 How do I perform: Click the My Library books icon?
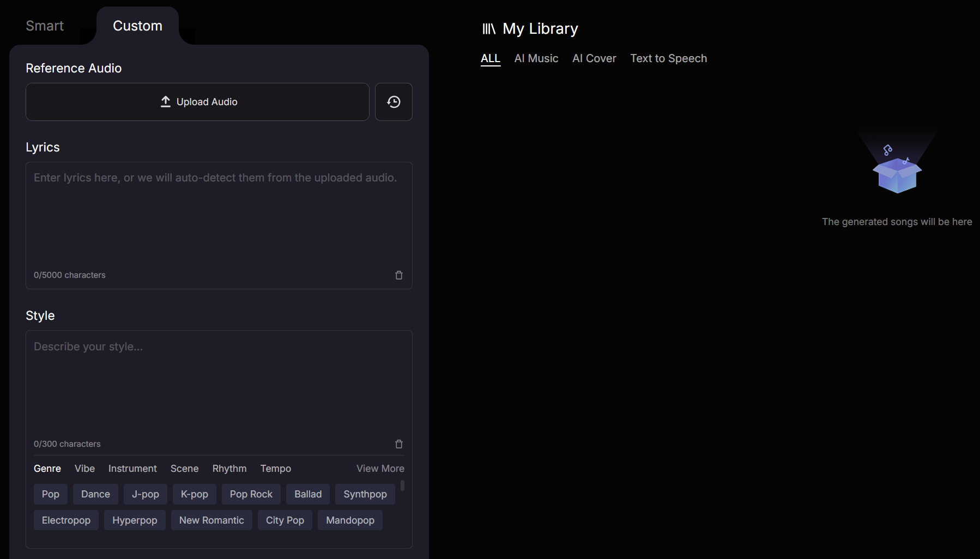coord(488,29)
